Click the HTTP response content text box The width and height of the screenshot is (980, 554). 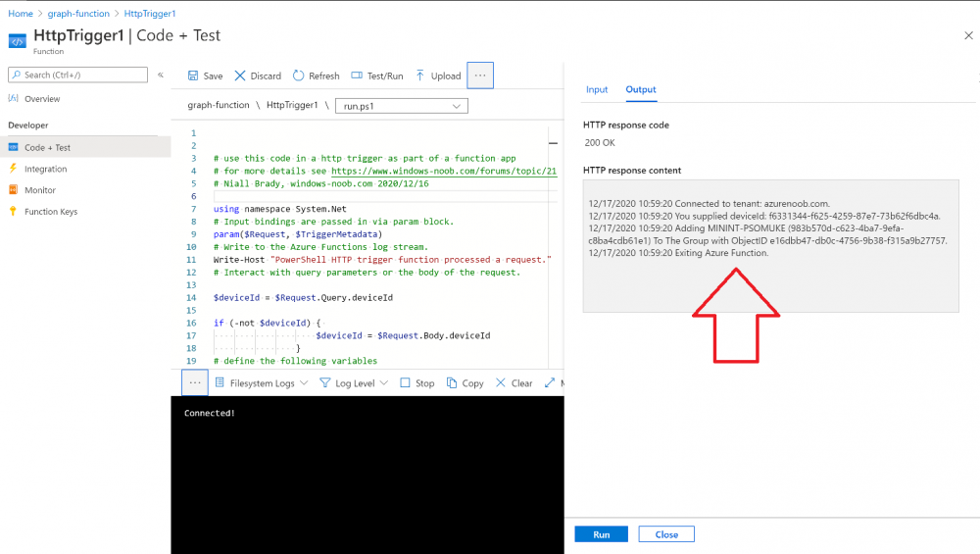point(770,246)
